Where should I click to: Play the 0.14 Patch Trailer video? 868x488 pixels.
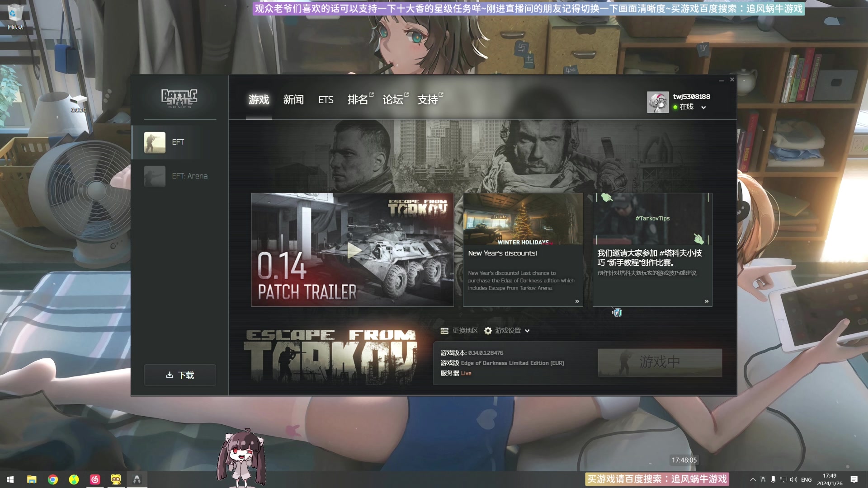point(354,250)
